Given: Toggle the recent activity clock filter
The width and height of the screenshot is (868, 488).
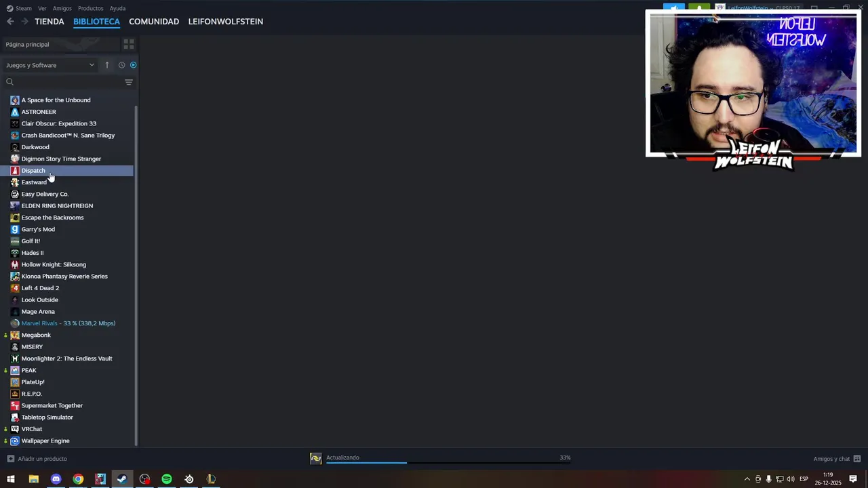Looking at the screenshot, I should coord(121,65).
